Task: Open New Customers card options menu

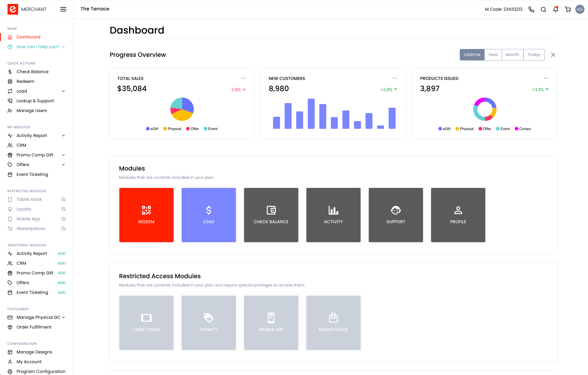Action: [395, 78]
